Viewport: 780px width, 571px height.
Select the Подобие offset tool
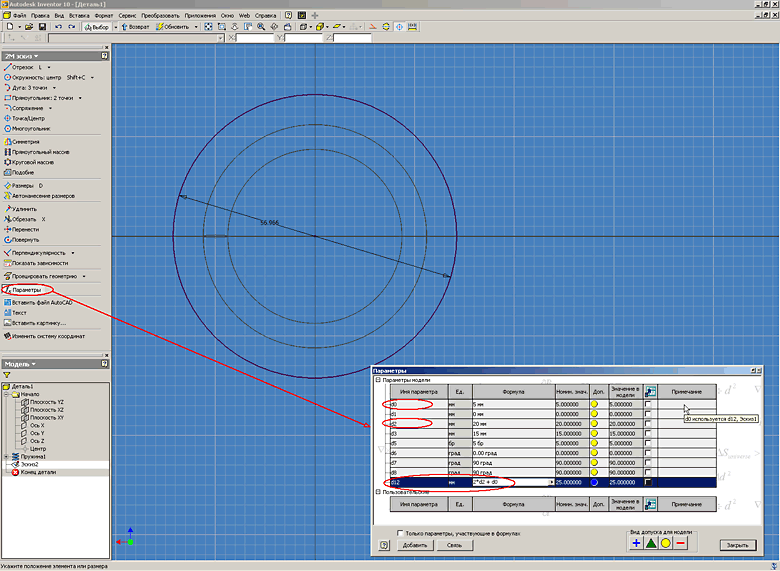click(19, 173)
